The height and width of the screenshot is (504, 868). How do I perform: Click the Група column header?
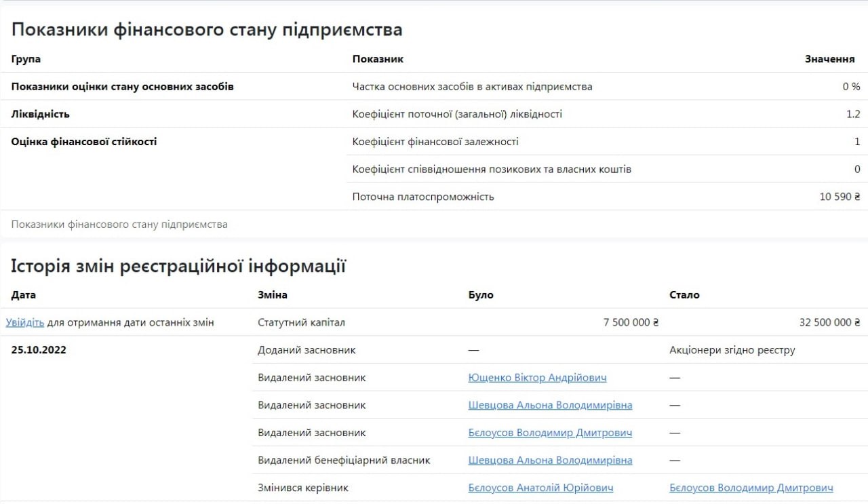tap(26, 59)
